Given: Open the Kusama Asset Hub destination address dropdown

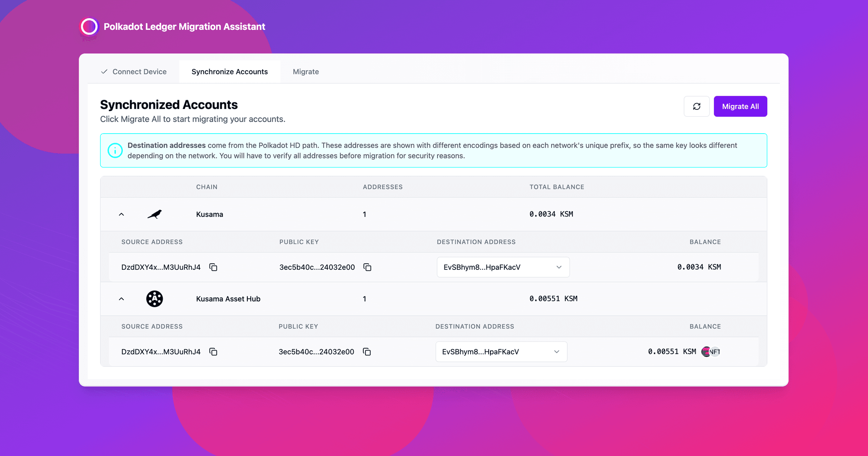Looking at the screenshot, I should click(x=501, y=352).
